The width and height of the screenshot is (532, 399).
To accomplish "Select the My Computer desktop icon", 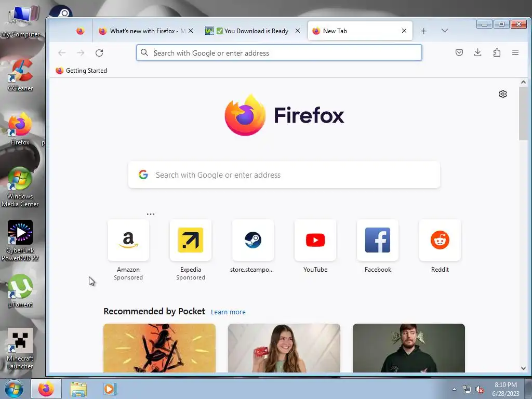I will click(x=20, y=21).
